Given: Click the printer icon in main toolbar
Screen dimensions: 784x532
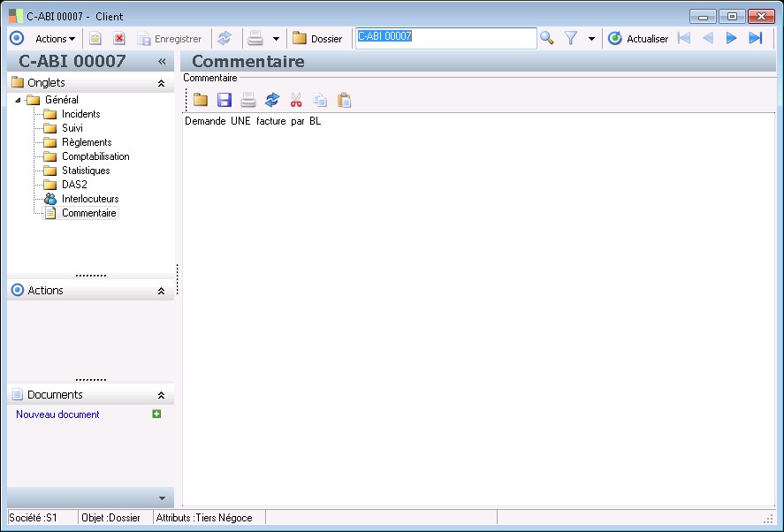Looking at the screenshot, I should [255, 39].
